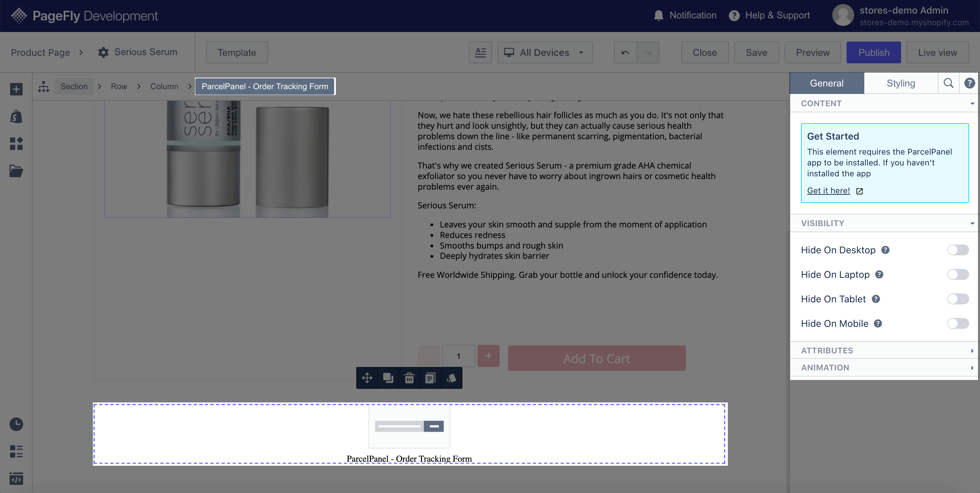Open the third-party elements panel
This screenshot has width=980, height=493.
tap(16, 144)
